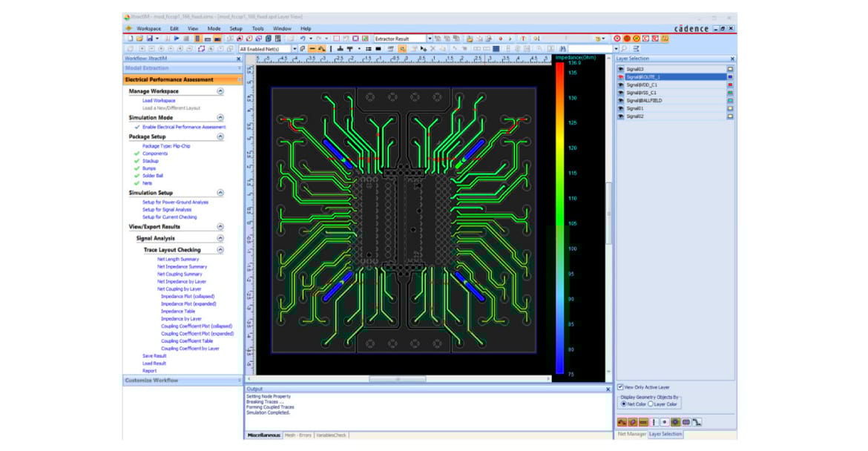Click the Undo arrow icon
The width and height of the screenshot is (868, 451).
(302, 39)
